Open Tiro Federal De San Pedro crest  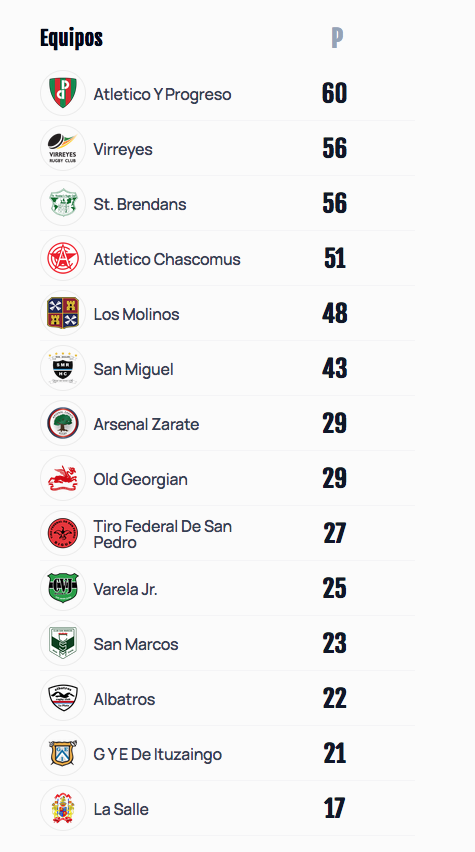click(x=63, y=533)
